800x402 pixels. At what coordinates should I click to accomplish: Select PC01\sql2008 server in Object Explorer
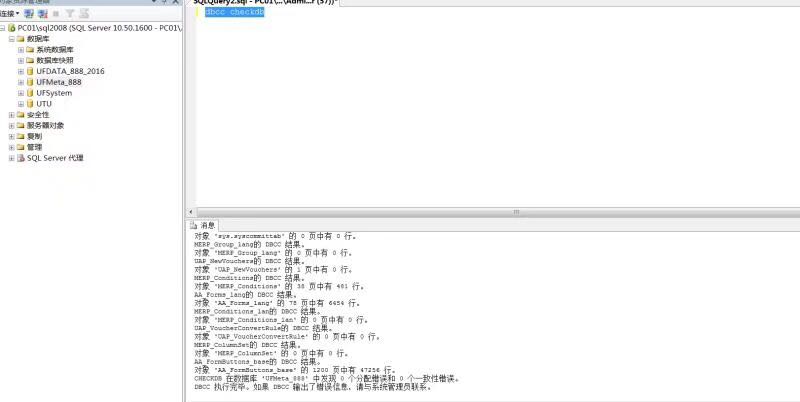pos(99,28)
